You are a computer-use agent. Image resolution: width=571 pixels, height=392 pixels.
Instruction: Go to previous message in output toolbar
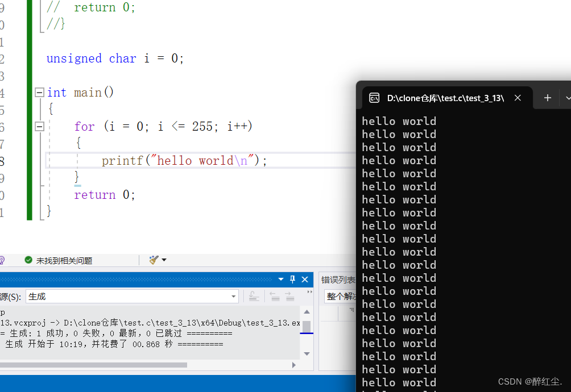[x=275, y=297]
